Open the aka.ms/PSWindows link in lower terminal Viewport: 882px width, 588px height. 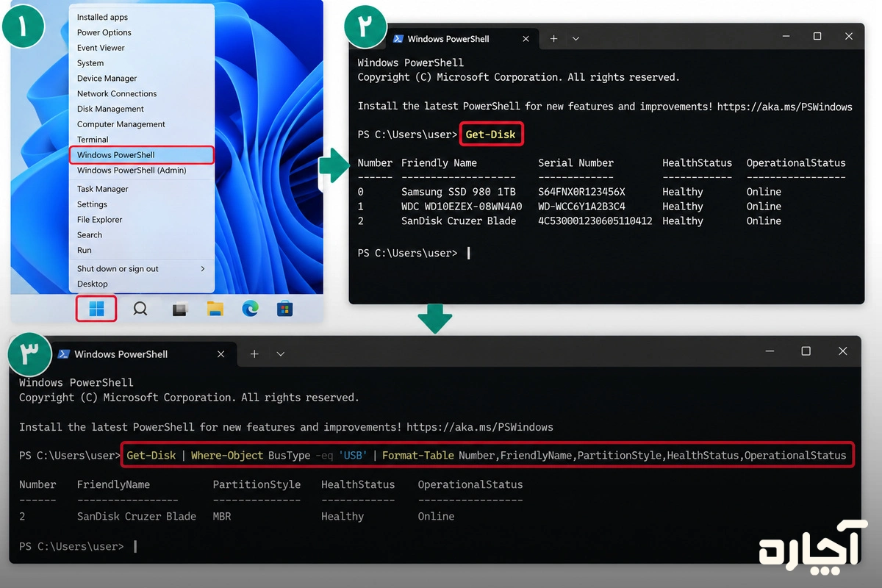click(x=479, y=427)
